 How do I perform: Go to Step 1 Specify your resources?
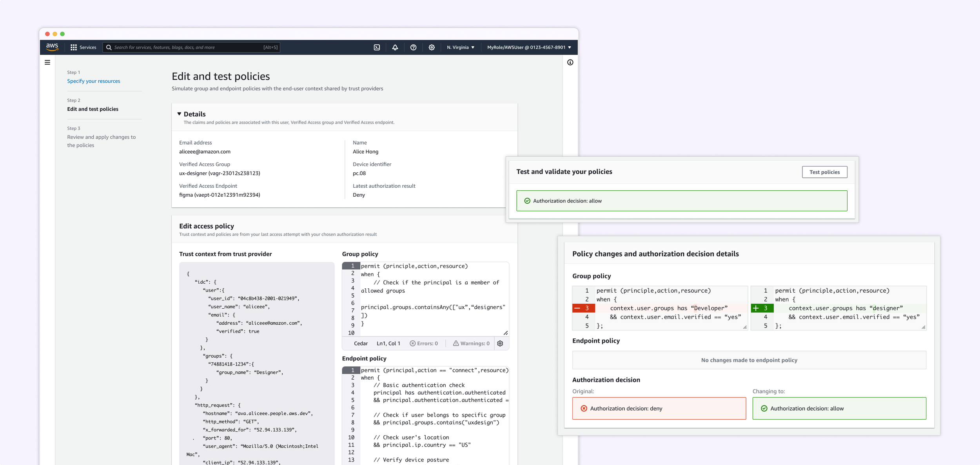point(93,81)
